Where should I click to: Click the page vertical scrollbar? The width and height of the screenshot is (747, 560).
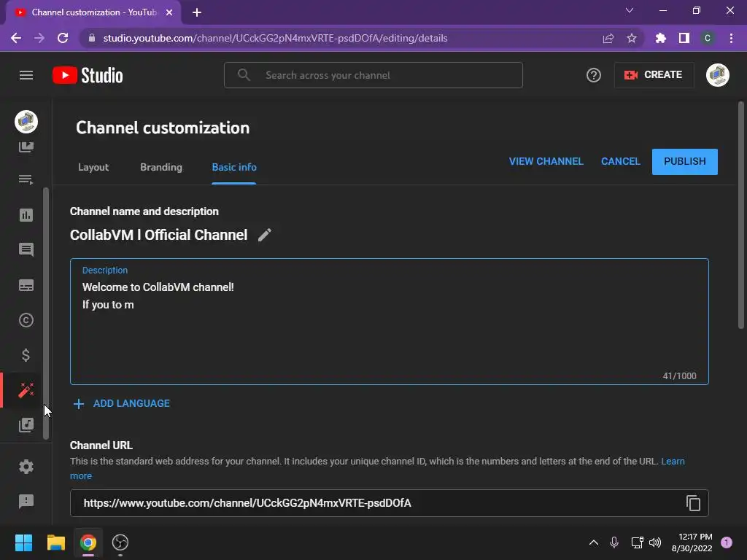[741, 215]
